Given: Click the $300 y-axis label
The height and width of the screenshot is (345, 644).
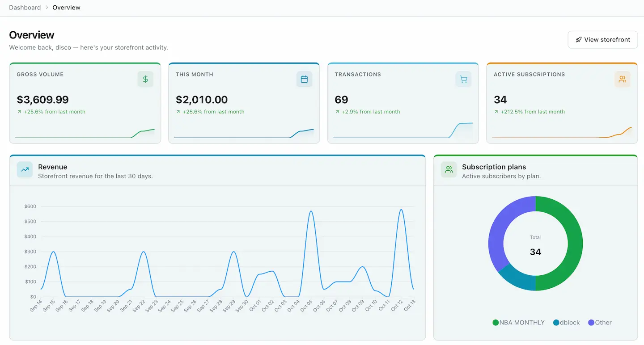Looking at the screenshot, I should click(x=30, y=252).
